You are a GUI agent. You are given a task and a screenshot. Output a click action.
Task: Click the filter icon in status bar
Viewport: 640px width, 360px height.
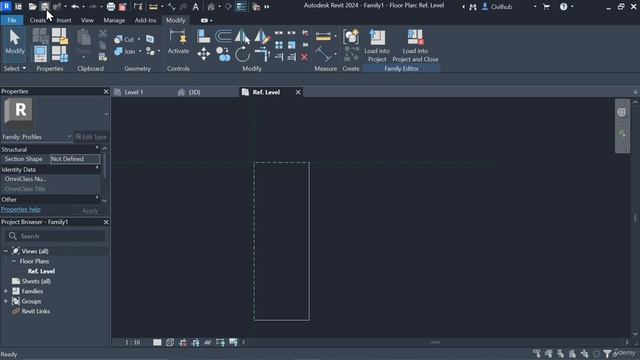point(607,354)
